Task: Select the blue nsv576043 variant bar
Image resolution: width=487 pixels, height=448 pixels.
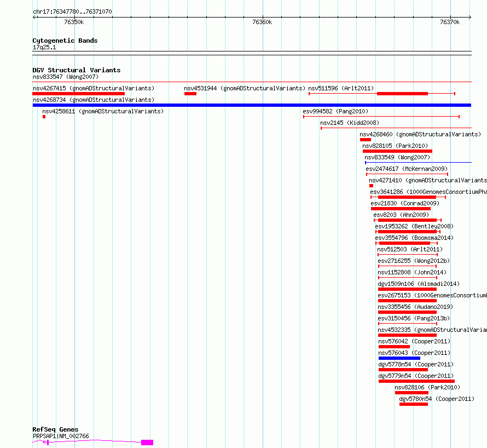Action: coord(399,358)
